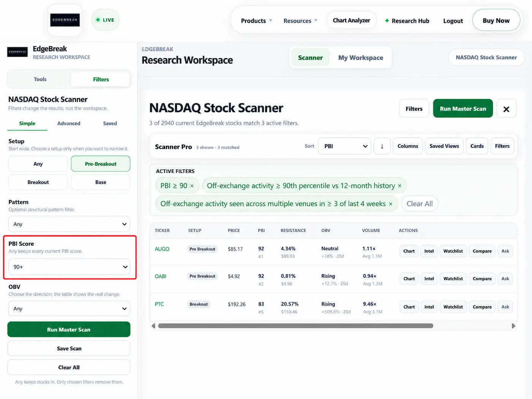Viewport: 532px width, 399px height.
Task: Click the sidebar Run Master Scan button
Action: [x=69, y=329]
